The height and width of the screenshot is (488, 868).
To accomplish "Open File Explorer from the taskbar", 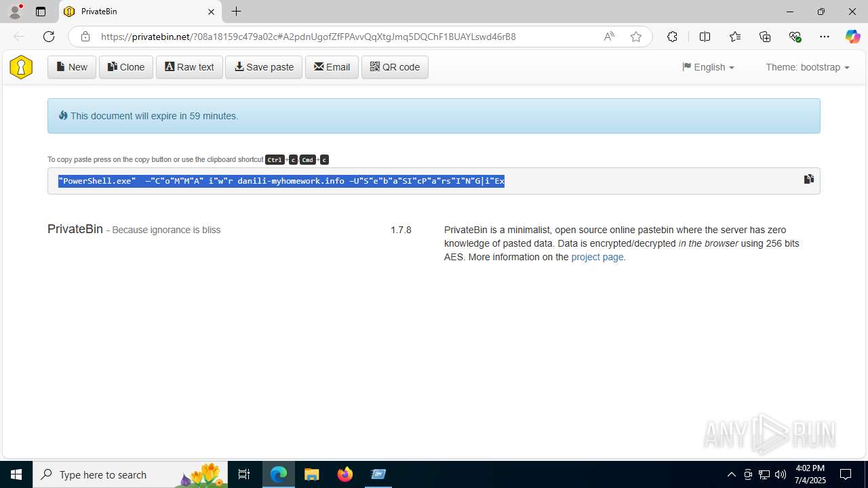I will coord(311,474).
